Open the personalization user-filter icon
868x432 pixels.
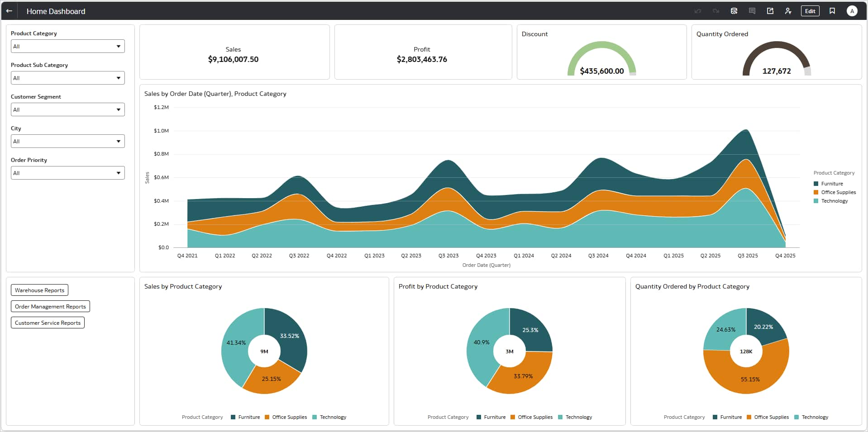click(x=788, y=11)
